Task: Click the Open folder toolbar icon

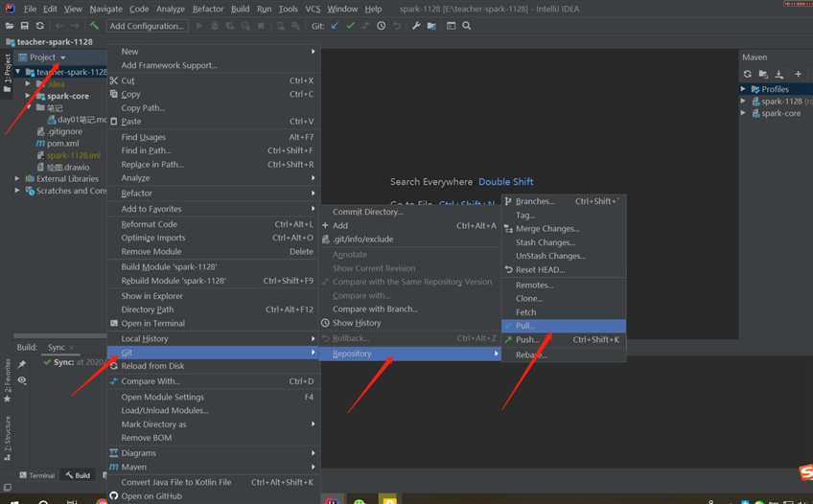Action: tap(10, 26)
